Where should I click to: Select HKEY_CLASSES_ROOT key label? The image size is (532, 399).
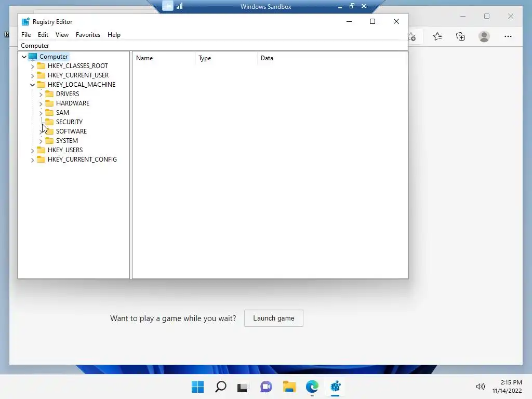[x=78, y=66]
